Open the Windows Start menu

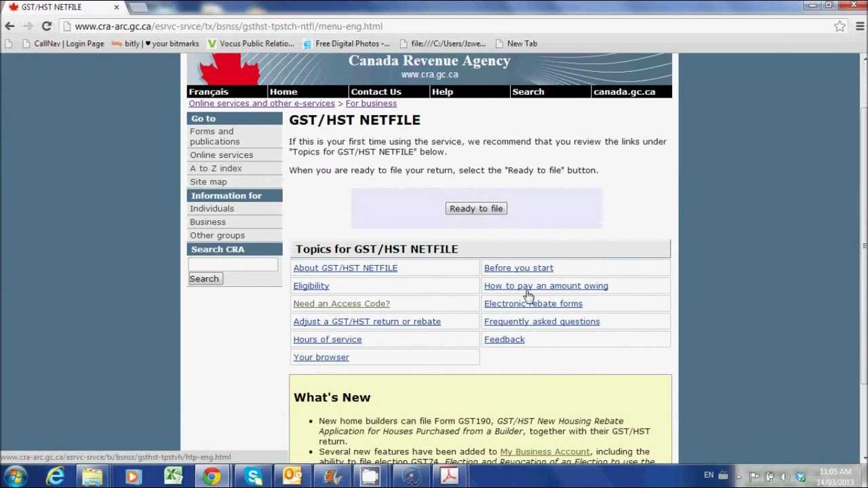pos(15,476)
